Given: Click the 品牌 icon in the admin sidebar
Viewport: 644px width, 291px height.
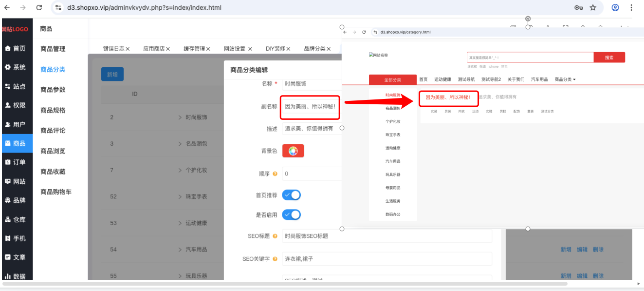Looking at the screenshot, I should 7,200.
